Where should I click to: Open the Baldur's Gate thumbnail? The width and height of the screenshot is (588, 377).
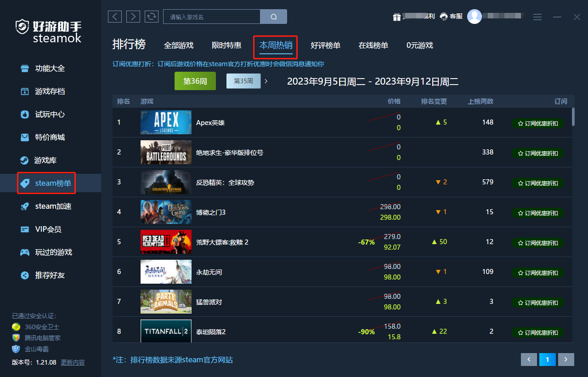tap(166, 212)
